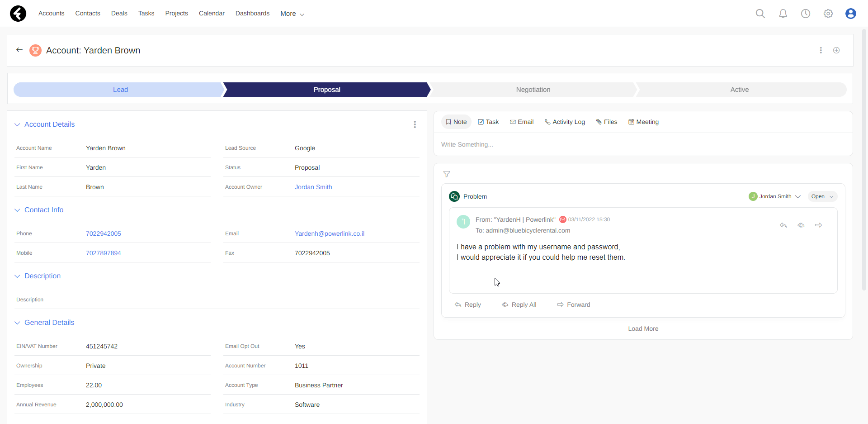
Task: View recent items via the clock icon
Action: [x=806, y=14]
